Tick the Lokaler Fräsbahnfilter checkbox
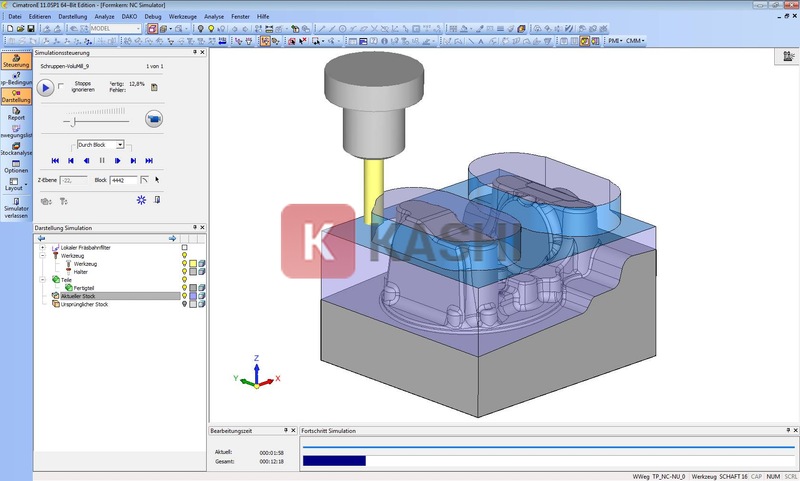Screen dimensions: 800x481 pos(184,247)
